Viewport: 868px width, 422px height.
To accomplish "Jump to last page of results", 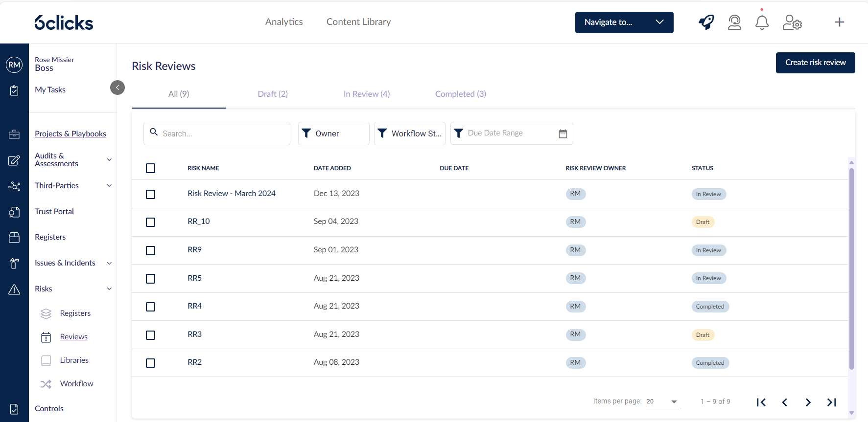I will pos(831,402).
